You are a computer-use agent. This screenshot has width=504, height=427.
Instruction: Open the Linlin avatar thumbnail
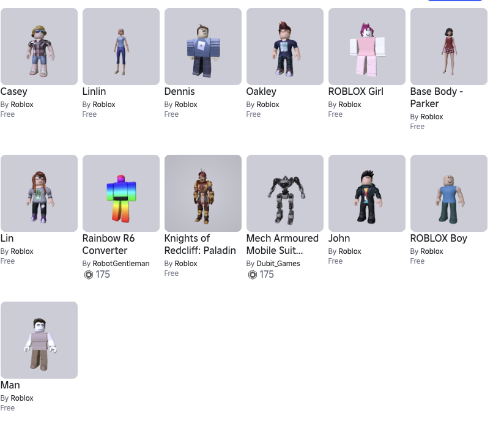121,46
